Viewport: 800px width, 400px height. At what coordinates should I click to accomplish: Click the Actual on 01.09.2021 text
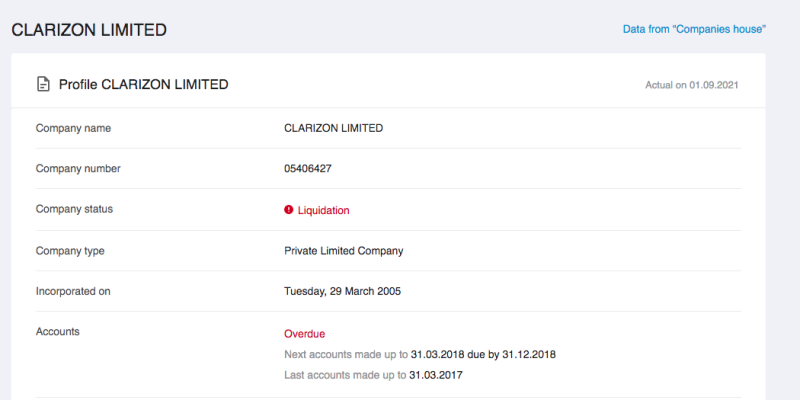tap(691, 85)
